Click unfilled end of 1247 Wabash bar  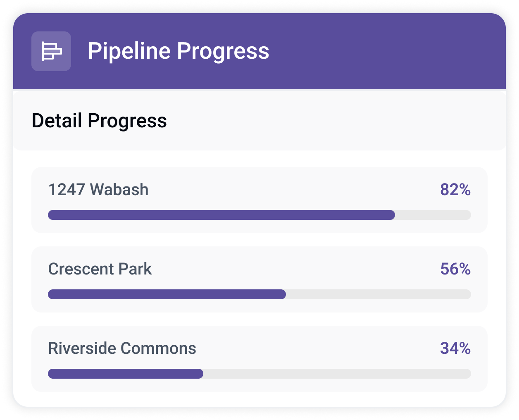coord(433,215)
